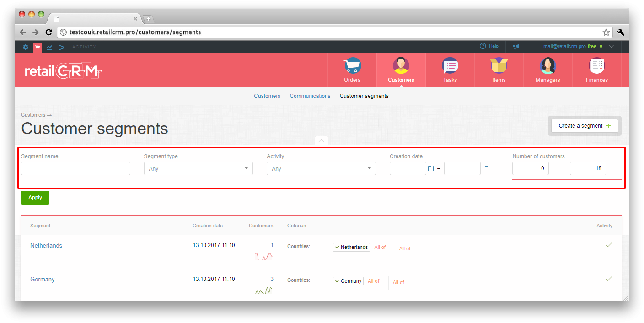Select Customer segments sub-tab

(364, 96)
